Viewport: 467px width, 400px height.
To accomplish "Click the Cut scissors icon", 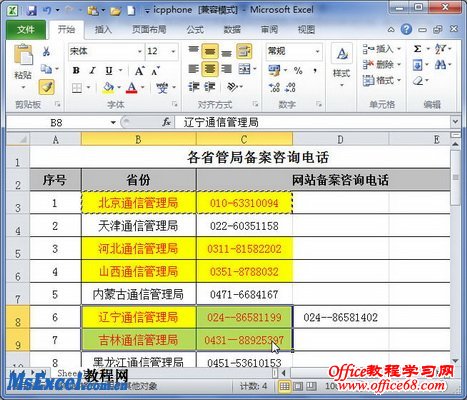I will [x=46, y=51].
